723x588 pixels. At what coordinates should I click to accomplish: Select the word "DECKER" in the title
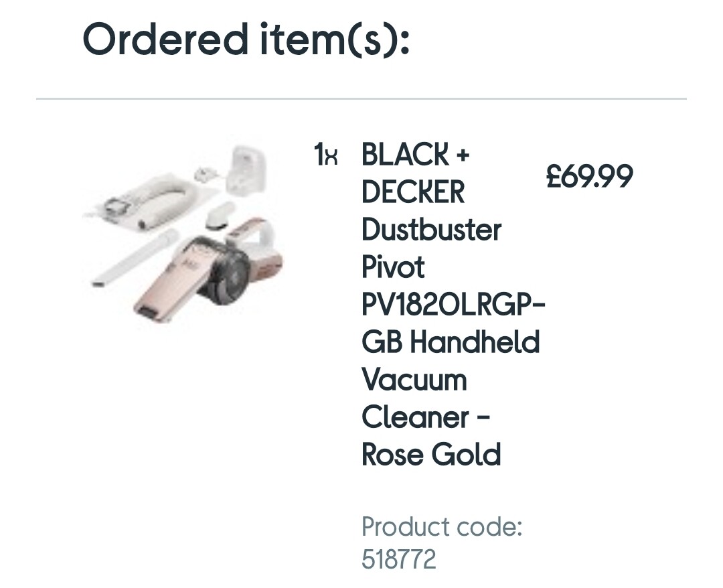coord(413,193)
